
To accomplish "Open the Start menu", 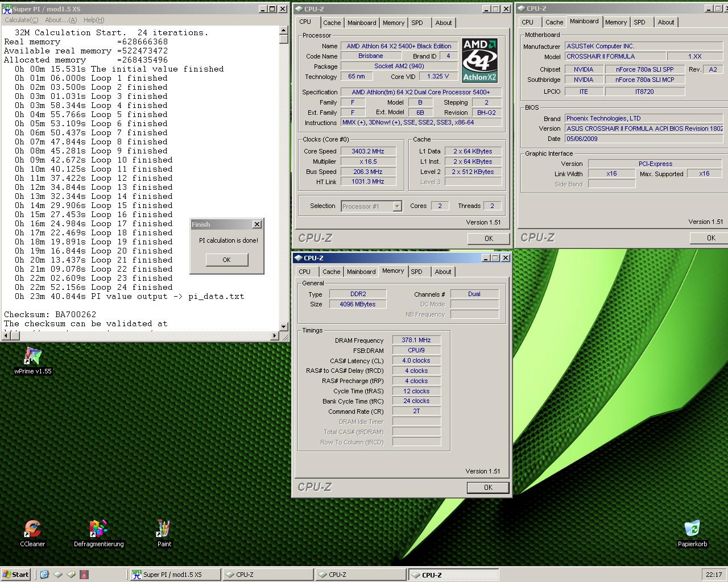I will pyautogui.click(x=16, y=575).
